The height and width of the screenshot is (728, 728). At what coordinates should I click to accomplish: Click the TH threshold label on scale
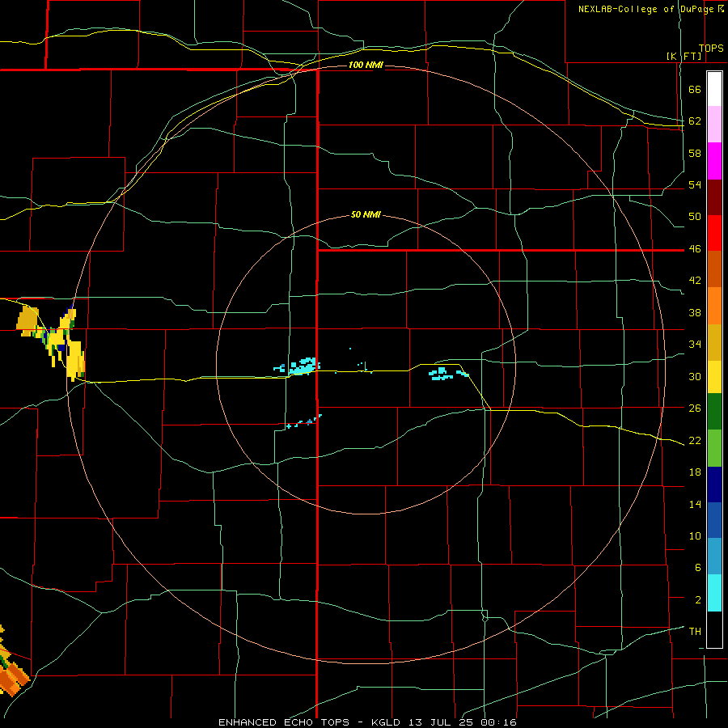(695, 631)
